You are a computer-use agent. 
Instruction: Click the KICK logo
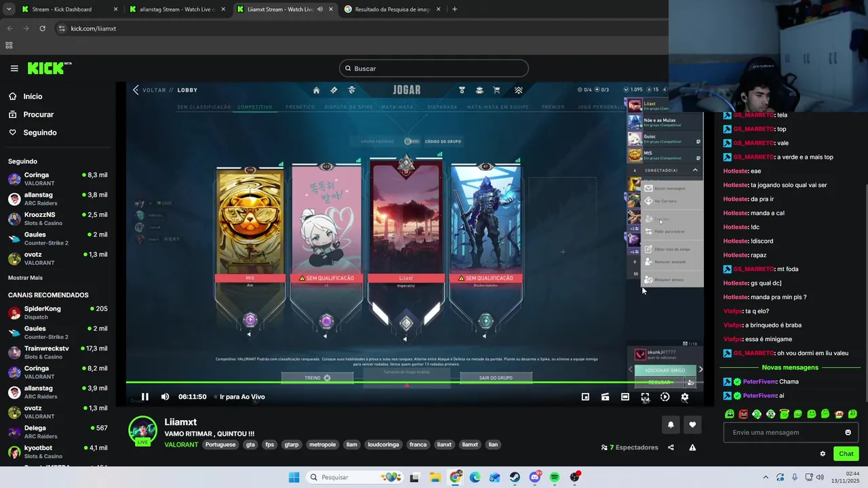50,68
